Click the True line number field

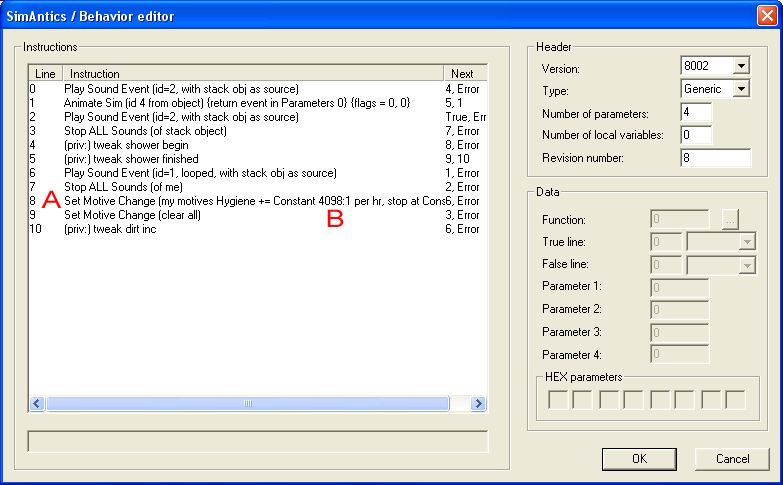point(667,242)
